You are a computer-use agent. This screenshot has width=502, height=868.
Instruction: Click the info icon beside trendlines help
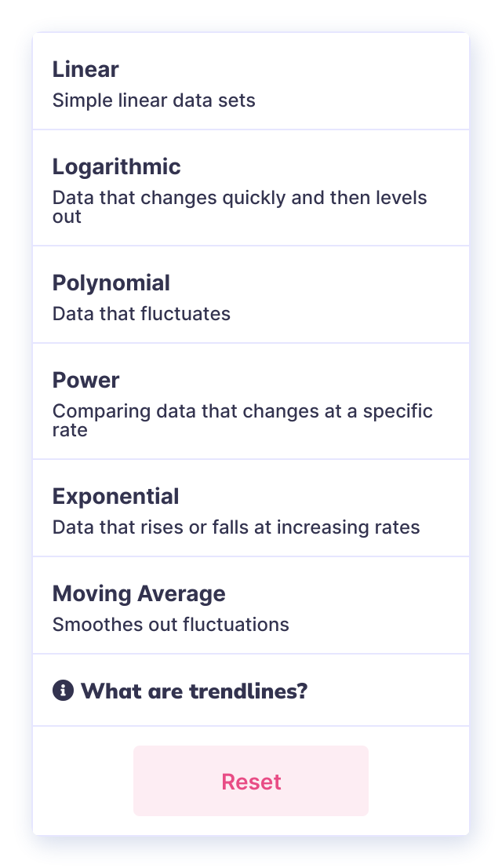point(63,691)
